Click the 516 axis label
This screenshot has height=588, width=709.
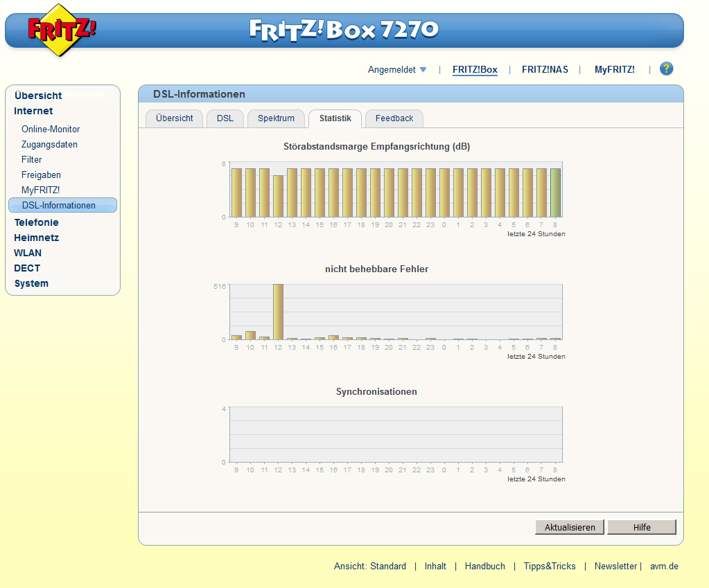220,287
